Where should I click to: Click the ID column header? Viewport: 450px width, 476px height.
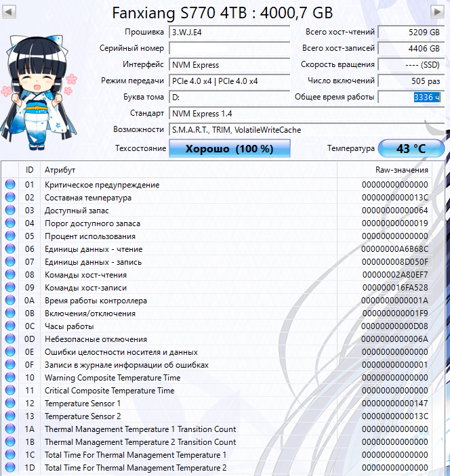pyautogui.click(x=29, y=170)
